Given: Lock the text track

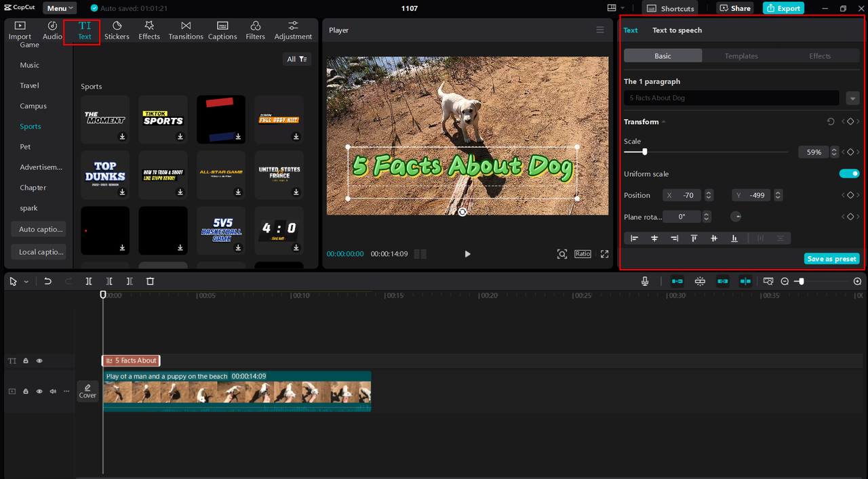Looking at the screenshot, I should tap(26, 361).
